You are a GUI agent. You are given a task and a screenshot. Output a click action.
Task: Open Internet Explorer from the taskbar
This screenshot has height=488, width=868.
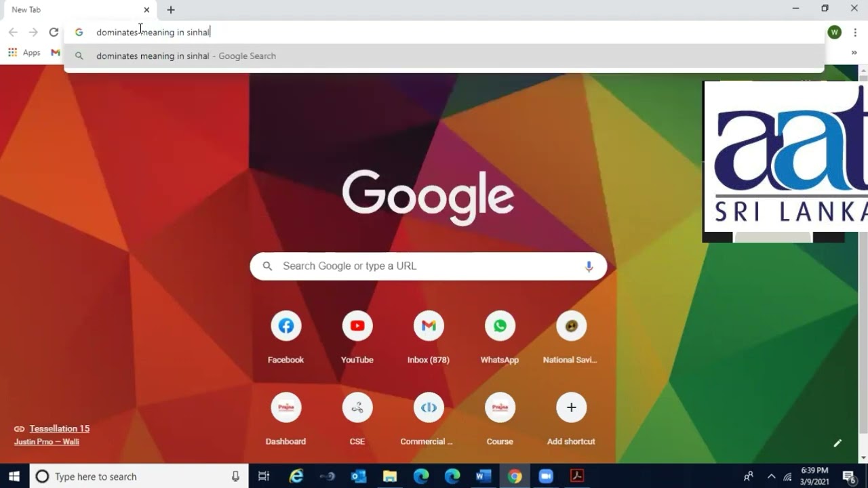click(296, 476)
